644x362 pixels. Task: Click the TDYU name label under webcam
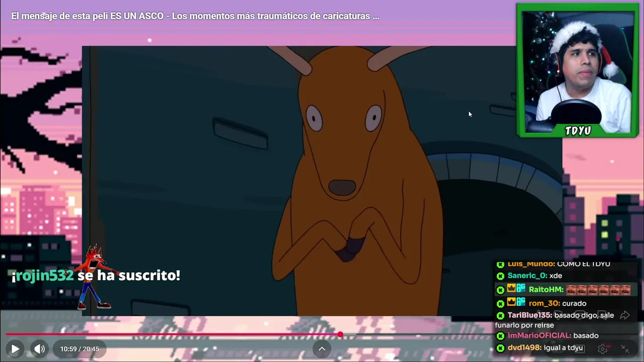click(x=578, y=131)
